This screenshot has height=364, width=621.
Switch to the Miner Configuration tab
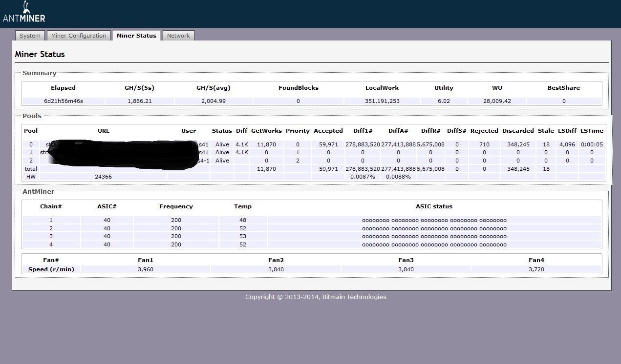79,36
